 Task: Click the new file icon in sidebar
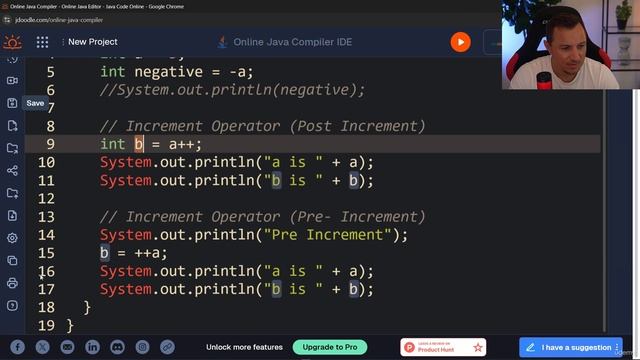point(12,126)
